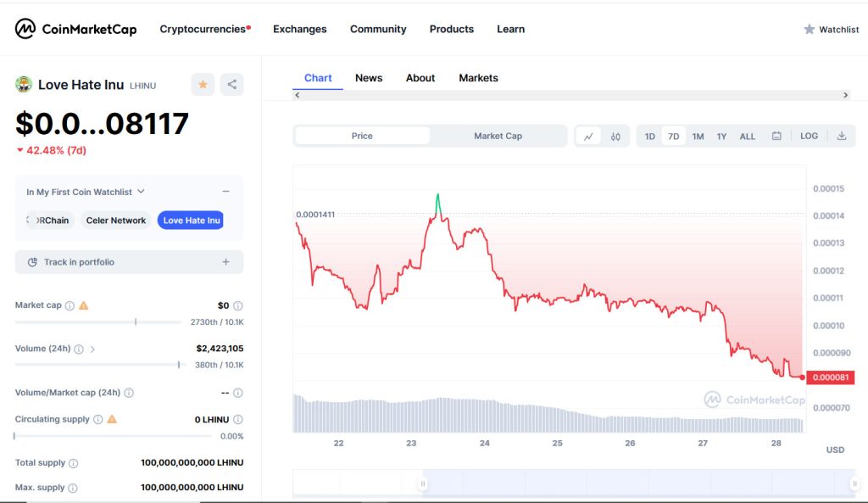Click plus icon on Track in portfolio
The height and width of the screenshot is (503, 868).
point(225,262)
